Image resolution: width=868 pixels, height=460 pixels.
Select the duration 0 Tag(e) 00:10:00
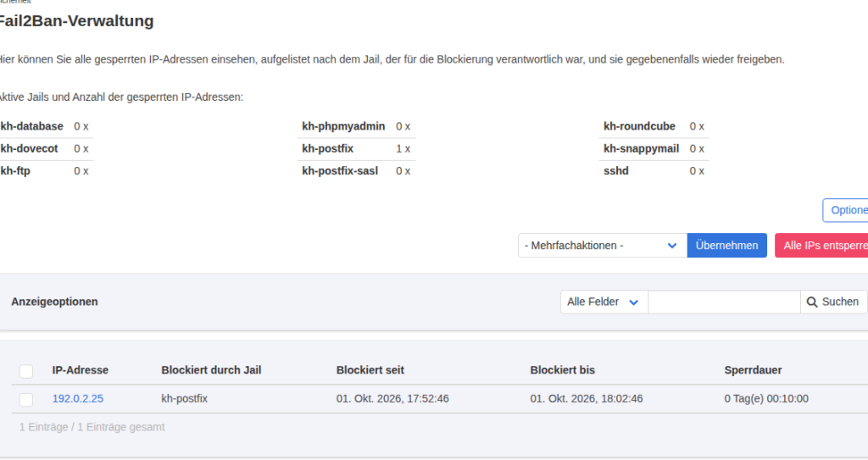(766, 398)
